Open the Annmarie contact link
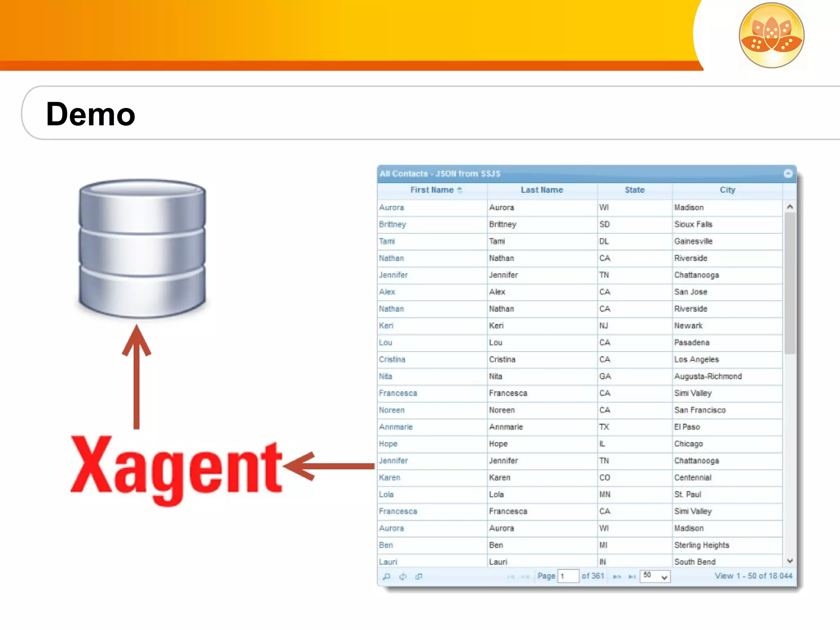 click(x=396, y=427)
